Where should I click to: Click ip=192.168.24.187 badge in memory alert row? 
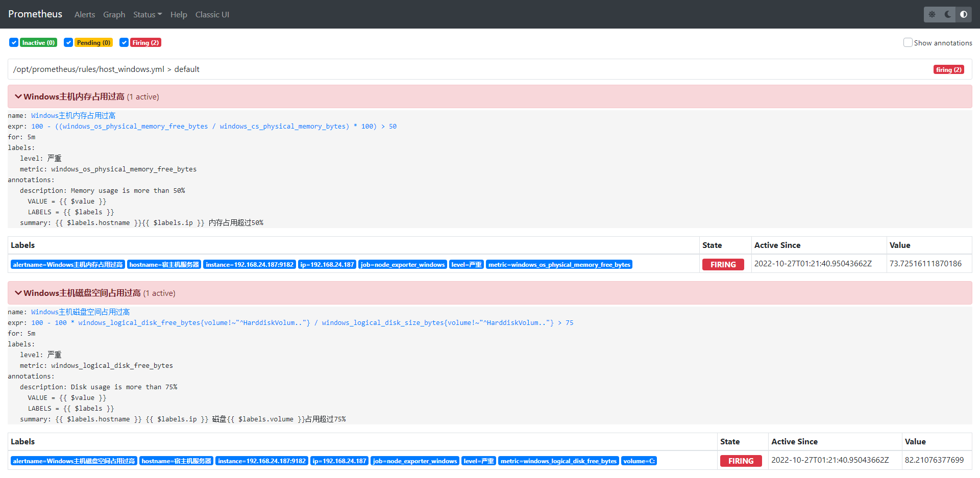point(327,264)
